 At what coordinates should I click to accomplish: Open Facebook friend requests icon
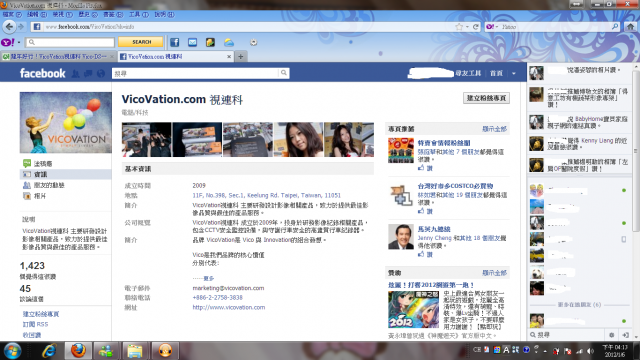tap(76, 73)
